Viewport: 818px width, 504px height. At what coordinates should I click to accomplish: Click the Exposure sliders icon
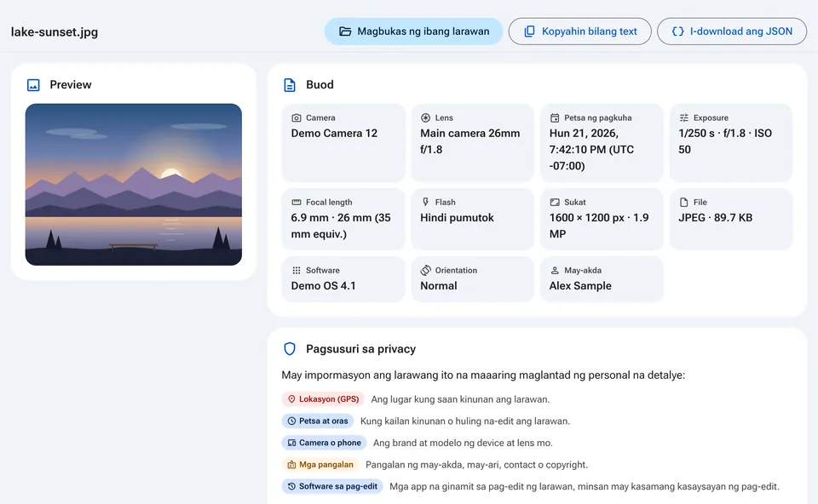(x=684, y=117)
